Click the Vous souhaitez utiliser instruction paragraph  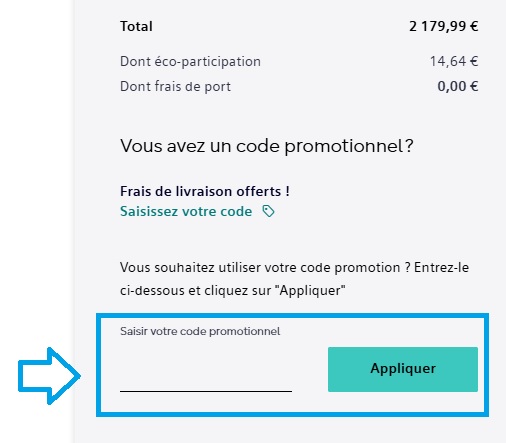(x=294, y=279)
